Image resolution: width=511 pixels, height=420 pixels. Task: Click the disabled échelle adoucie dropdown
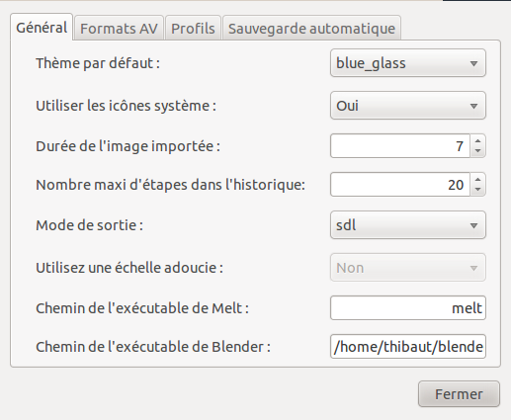click(x=408, y=268)
